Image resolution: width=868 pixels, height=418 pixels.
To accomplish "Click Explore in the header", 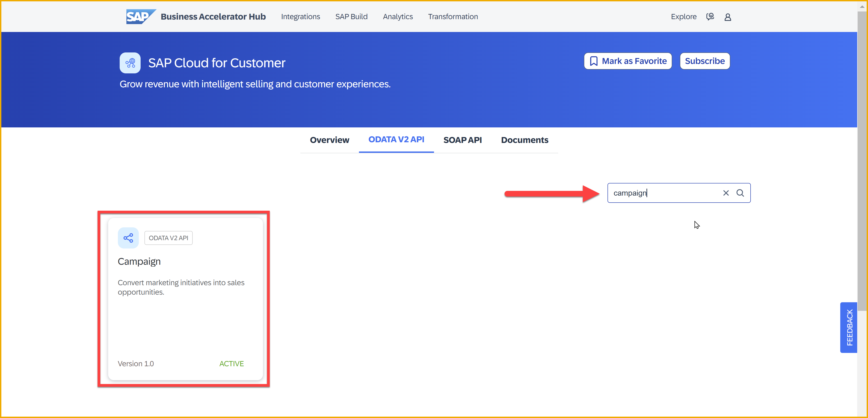I will (683, 16).
